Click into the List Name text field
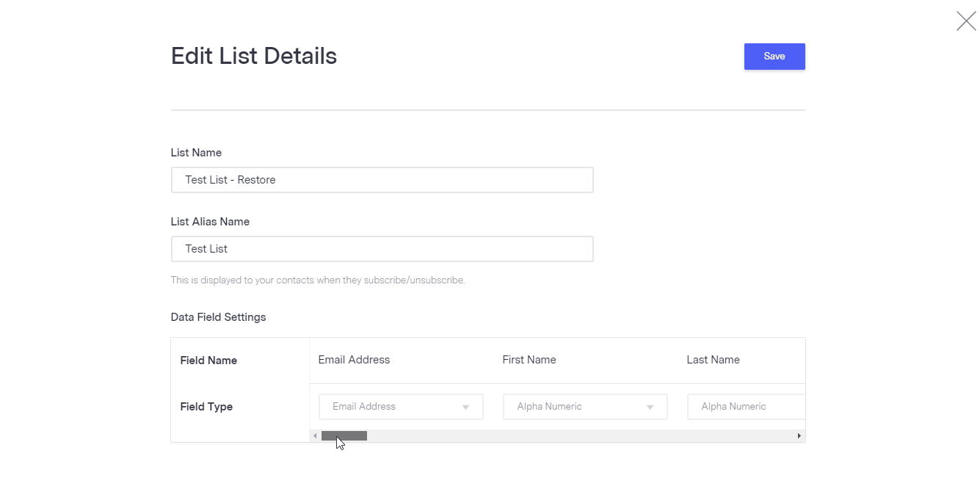The height and width of the screenshot is (478, 980). 382,180
